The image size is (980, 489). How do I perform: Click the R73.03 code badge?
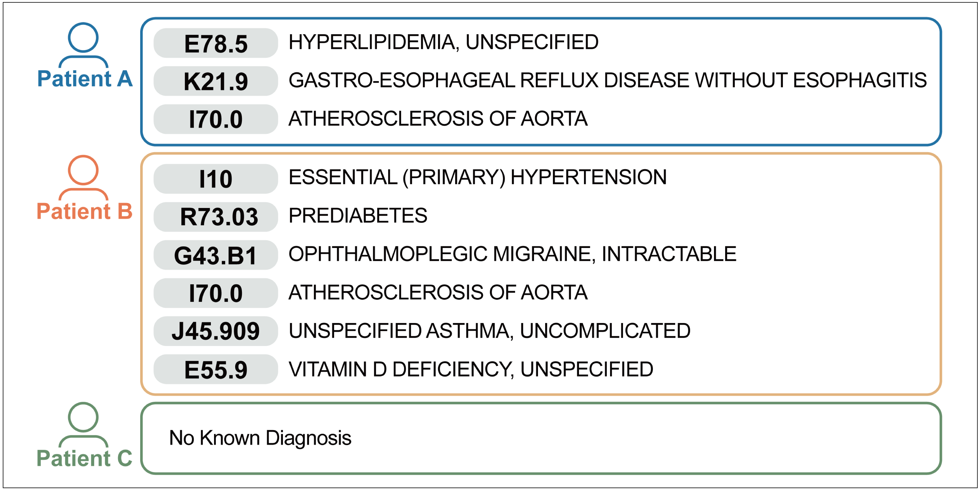point(216,217)
